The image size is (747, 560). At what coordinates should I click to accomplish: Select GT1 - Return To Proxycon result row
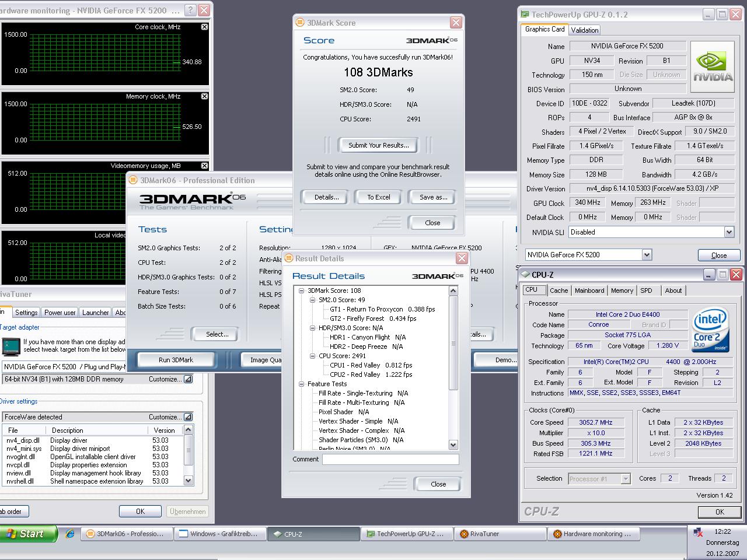382,309
